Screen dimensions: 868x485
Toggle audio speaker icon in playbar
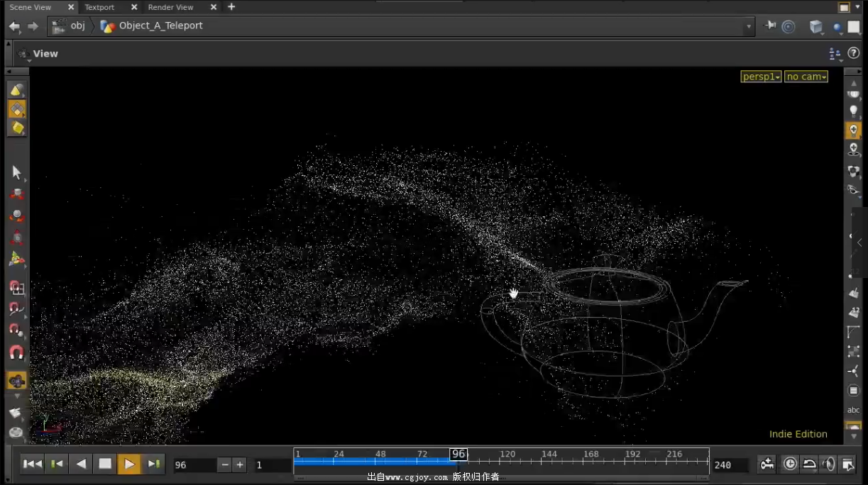click(x=828, y=464)
